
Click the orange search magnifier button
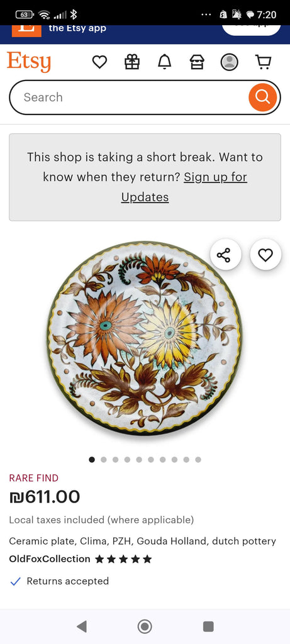tap(262, 97)
